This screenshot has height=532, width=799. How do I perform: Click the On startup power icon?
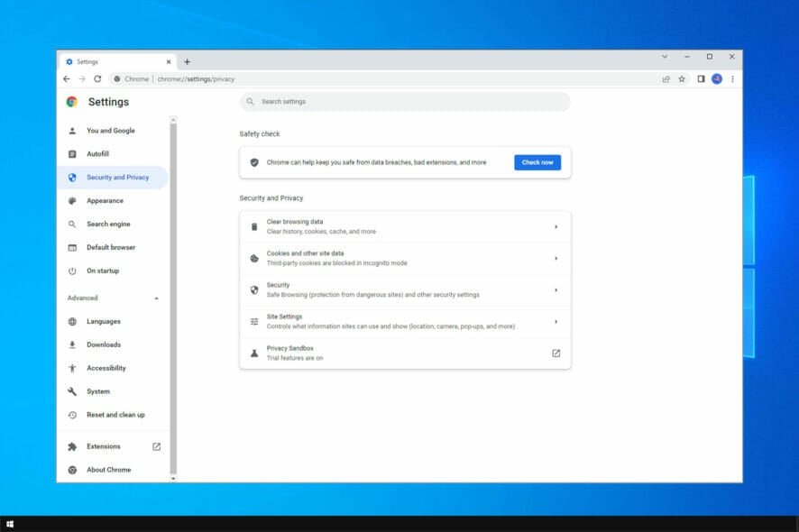74,271
